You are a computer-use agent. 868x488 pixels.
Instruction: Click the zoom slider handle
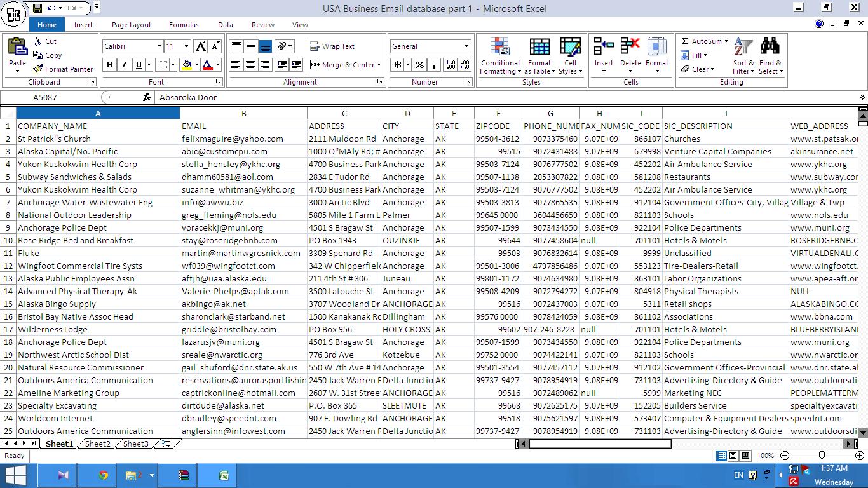click(822, 456)
